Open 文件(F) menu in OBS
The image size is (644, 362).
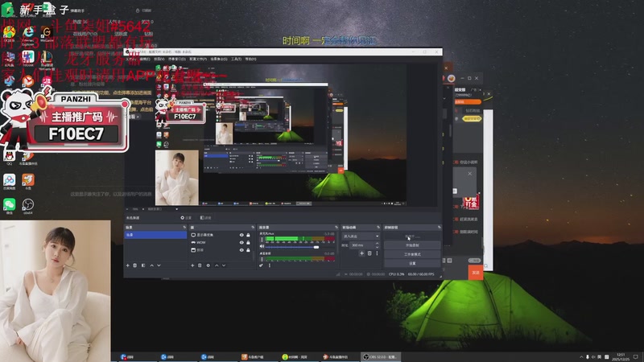[131, 59]
